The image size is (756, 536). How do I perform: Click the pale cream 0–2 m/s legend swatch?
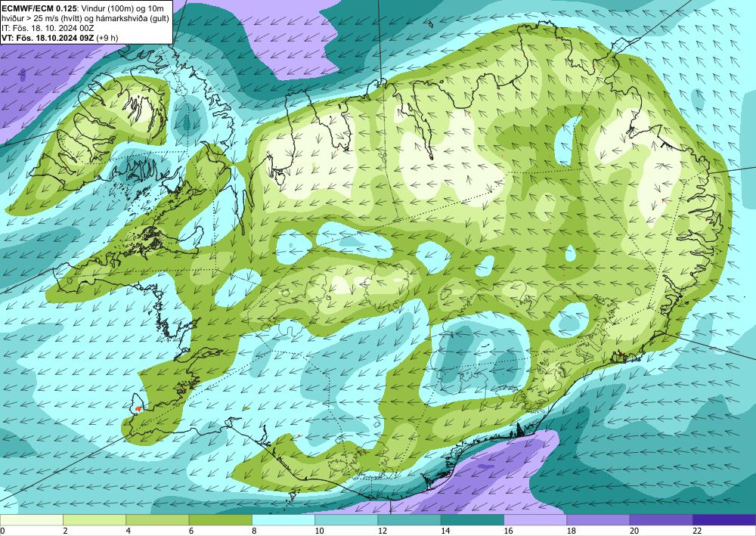tap(31, 519)
